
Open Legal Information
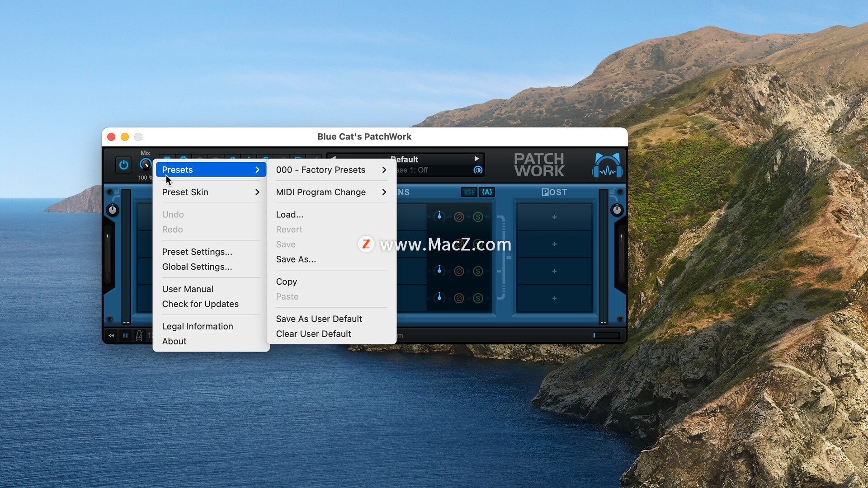click(x=211, y=326)
